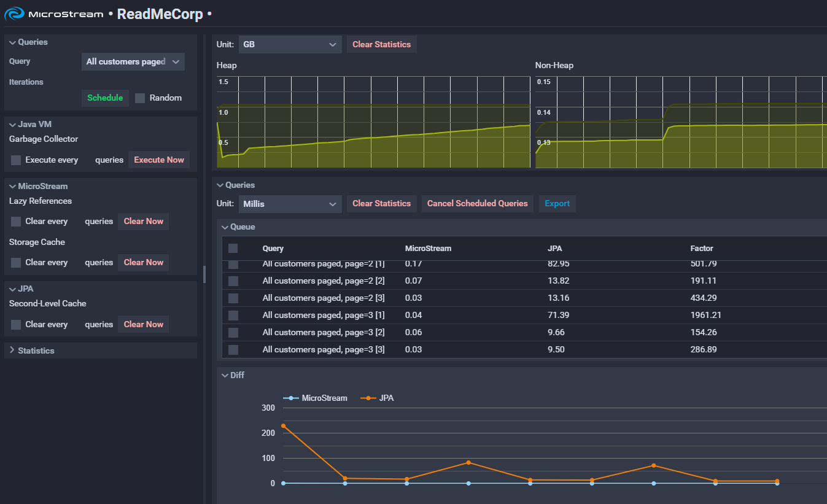Screen dimensions: 827x504
Task: Click Factor value 286.89
Action: coord(704,350)
